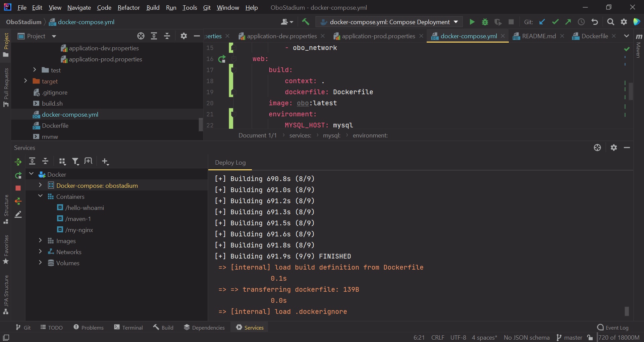644x342 pixels.
Task: Expand all in Project panel
Action: pyautogui.click(x=154, y=36)
